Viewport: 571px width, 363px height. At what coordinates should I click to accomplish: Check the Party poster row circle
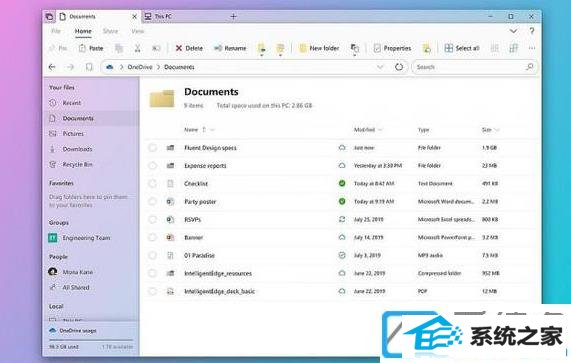(153, 201)
